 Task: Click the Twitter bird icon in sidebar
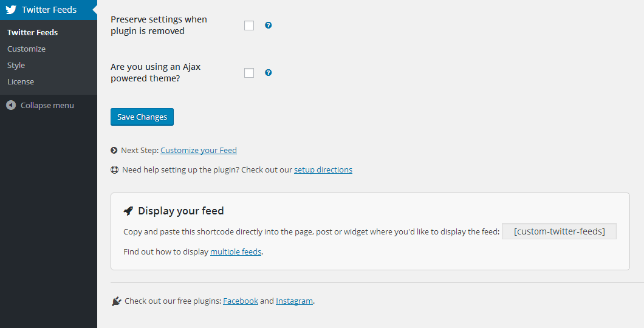tap(11, 10)
